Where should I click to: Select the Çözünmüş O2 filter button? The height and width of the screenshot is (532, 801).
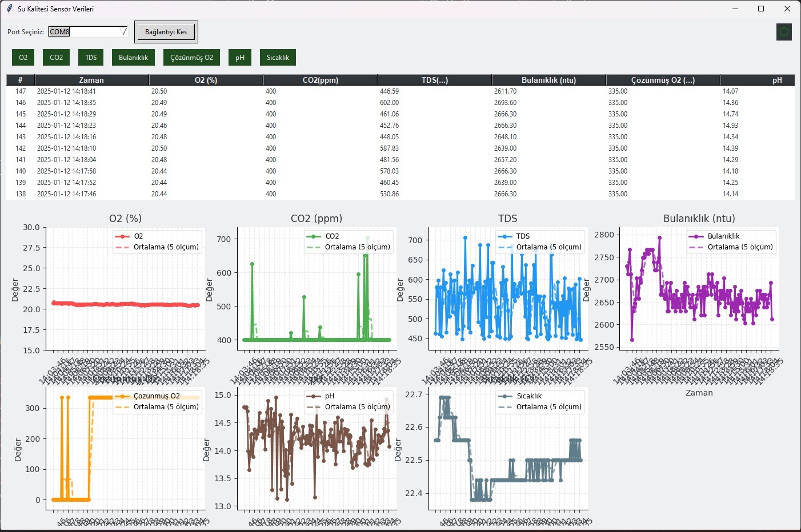[192, 57]
